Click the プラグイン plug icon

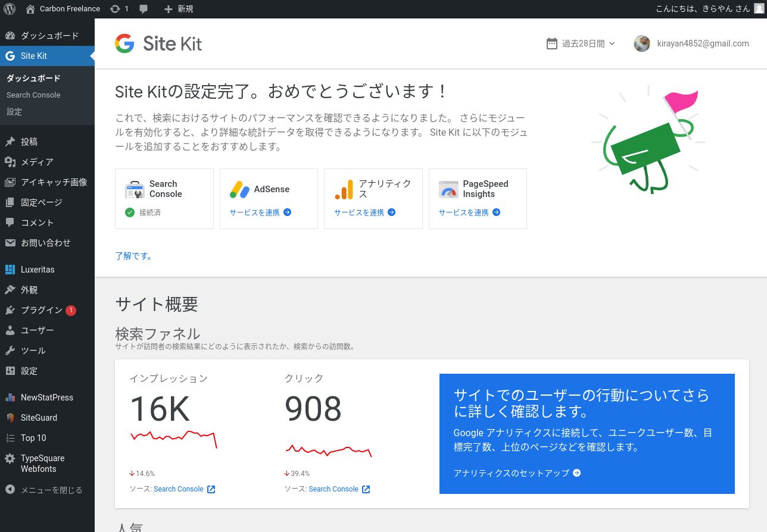click(10, 310)
